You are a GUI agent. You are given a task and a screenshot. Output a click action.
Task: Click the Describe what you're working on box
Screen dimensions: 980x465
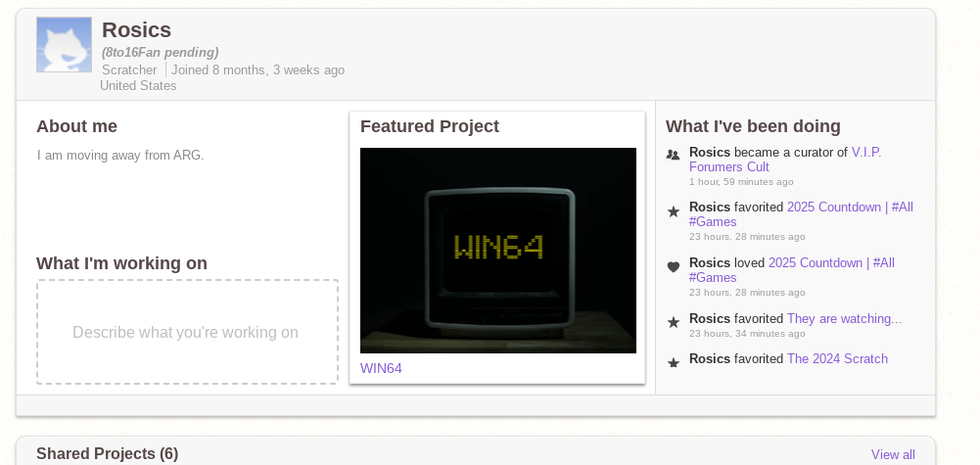(x=186, y=332)
